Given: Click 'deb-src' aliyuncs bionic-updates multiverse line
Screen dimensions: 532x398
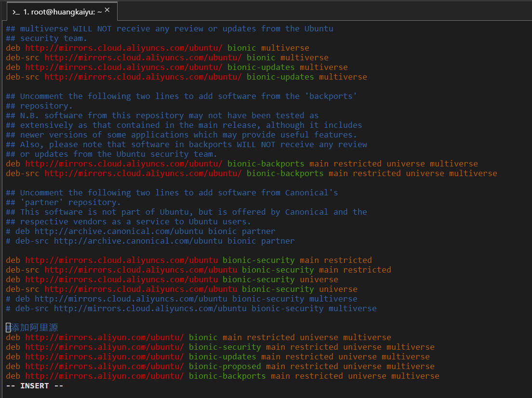Looking at the screenshot, I should tap(186, 77).
